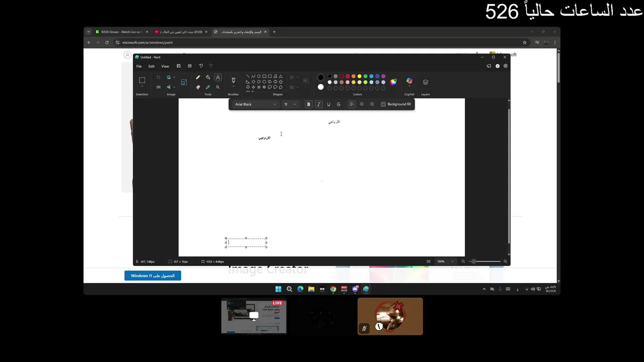This screenshot has width=644, height=362.
Task: Open the font size 11 dropdown
Action: click(290, 104)
